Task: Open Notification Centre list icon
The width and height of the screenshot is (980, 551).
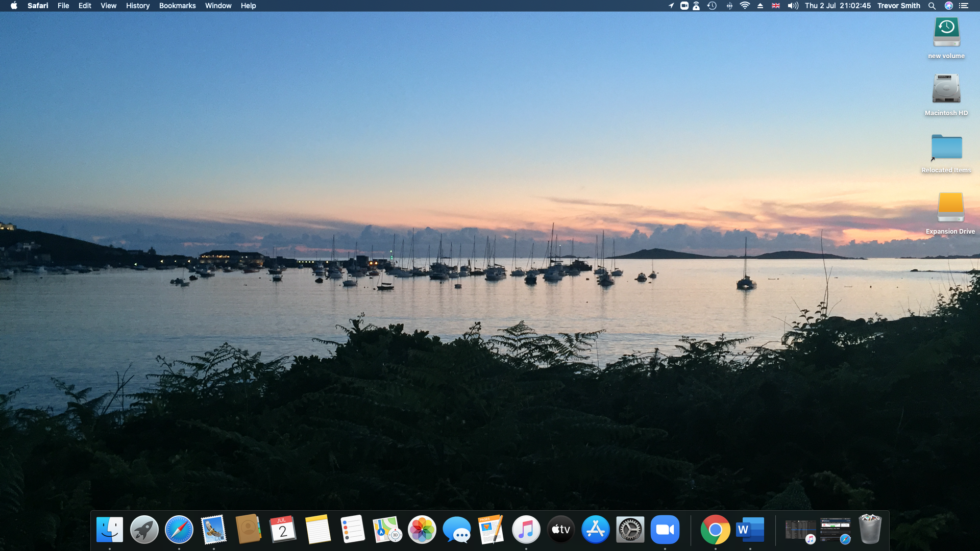Action: click(964, 6)
